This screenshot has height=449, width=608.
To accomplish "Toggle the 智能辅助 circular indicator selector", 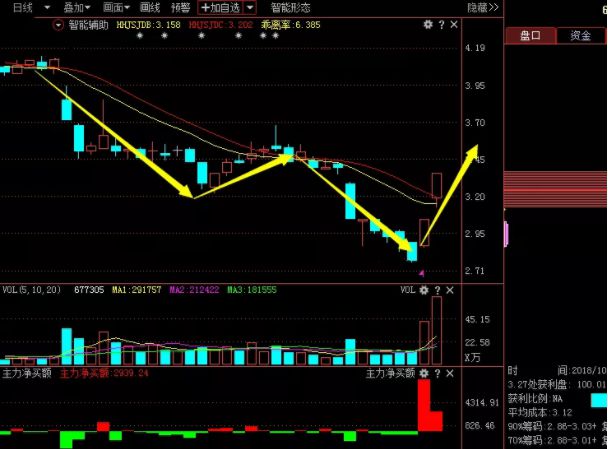I will click(x=59, y=23).
